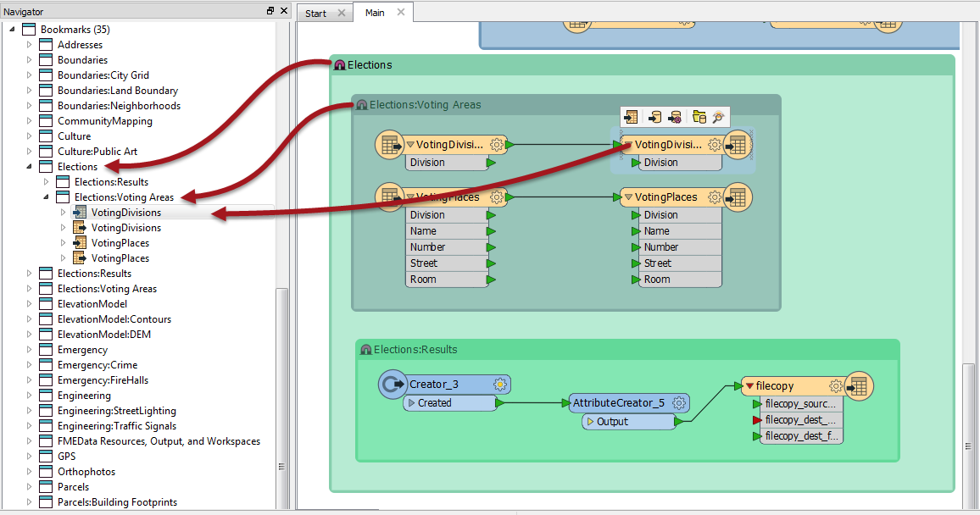Click the Output port of AttributeCreator_5
980x515 pixels.
pos(679,422)
